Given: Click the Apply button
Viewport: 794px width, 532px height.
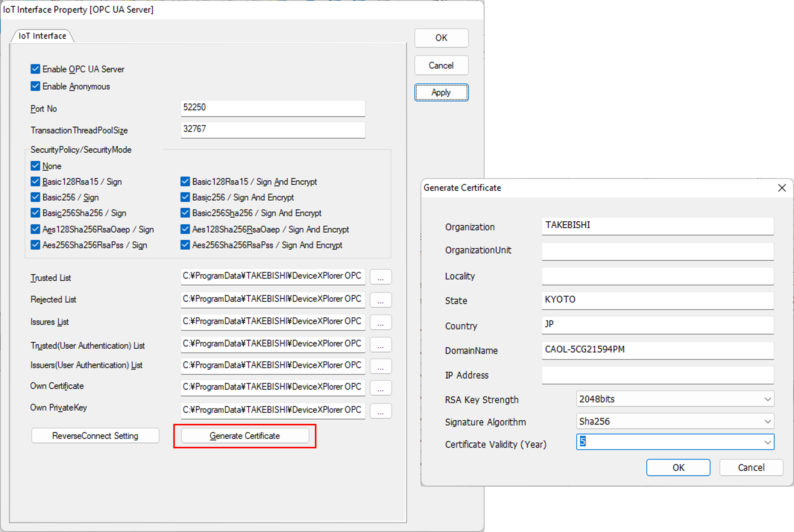Looking at the screenshot, I should 441,92.
